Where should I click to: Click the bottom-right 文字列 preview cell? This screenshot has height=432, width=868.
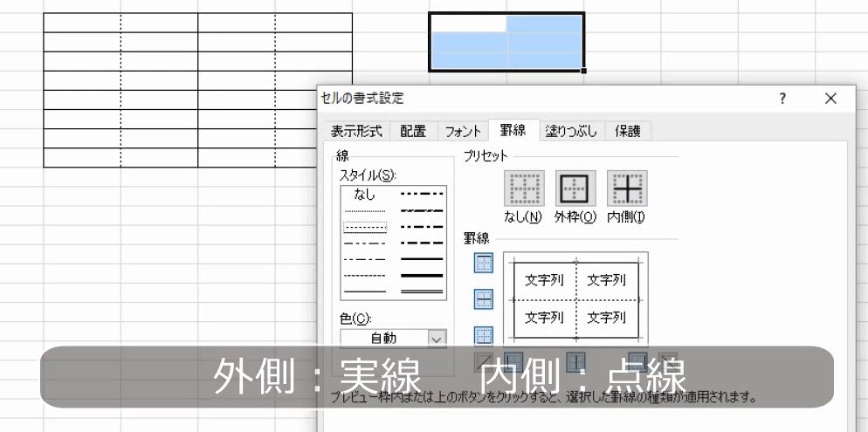pos(607,318)
